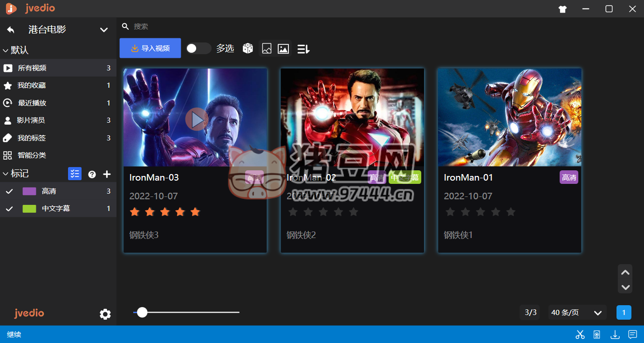This screenshot has width=644, height=343.
Task: Click the 高清 tag on IronMan-01
Action: (x=569, y=177)
